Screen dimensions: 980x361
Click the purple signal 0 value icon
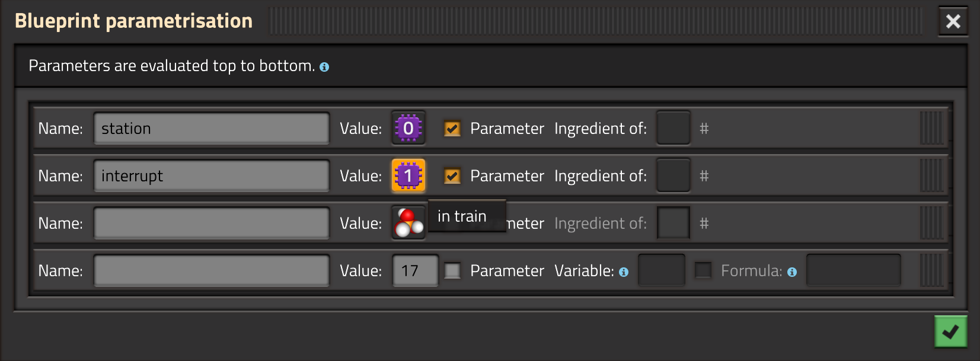(x=408, y=128)
